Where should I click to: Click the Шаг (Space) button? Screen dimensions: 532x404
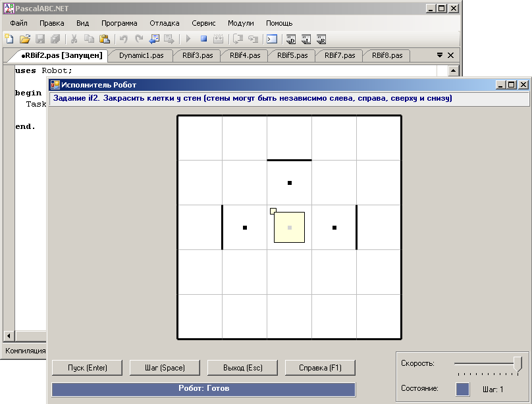coord(165,368)
